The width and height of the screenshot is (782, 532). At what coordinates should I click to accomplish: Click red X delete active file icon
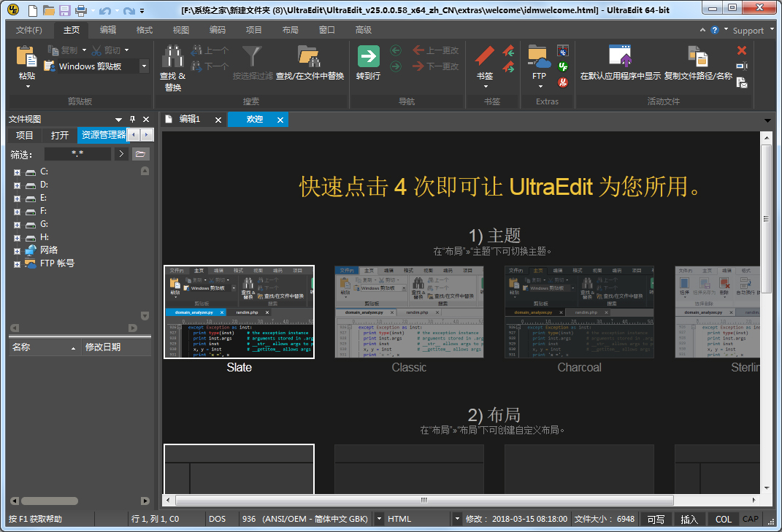742,50
